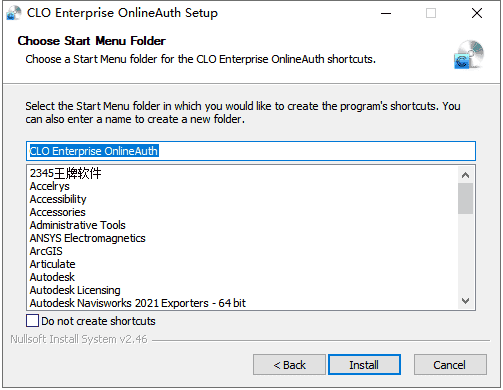Enable Do not create shortcuts checkbox
503x390 pixels.
coord(32,321)
